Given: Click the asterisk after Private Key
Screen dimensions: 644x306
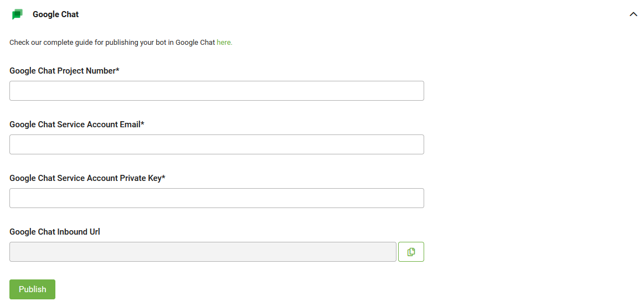Looking at the screenshot, I should [163, 178].
